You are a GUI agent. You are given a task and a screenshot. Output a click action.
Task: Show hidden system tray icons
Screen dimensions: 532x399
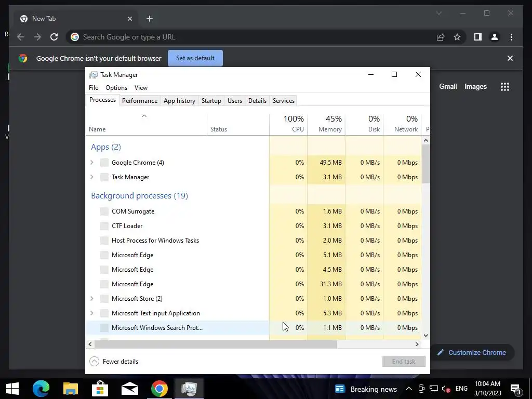pos(409,389)
